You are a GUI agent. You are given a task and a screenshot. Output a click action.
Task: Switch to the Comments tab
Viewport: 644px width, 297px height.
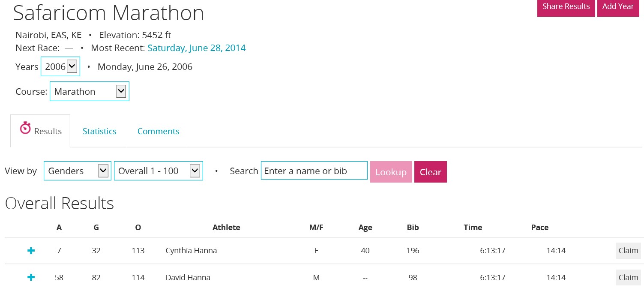(158, 131)
